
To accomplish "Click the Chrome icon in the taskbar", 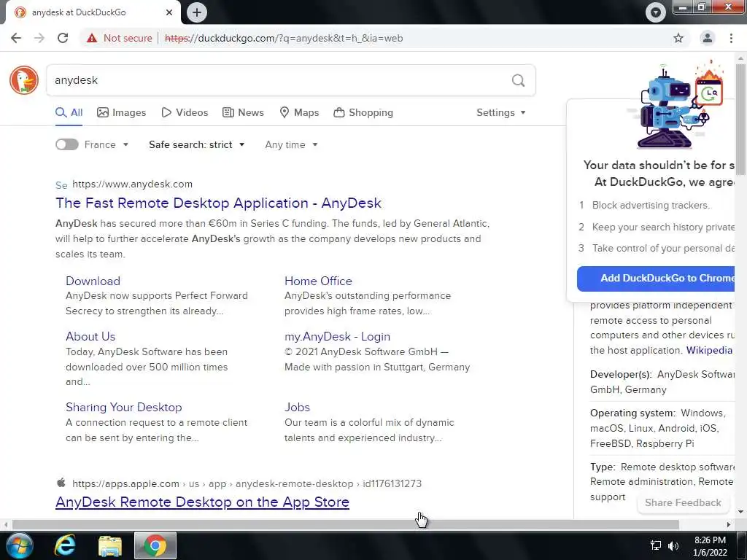I will coord(155,545).
